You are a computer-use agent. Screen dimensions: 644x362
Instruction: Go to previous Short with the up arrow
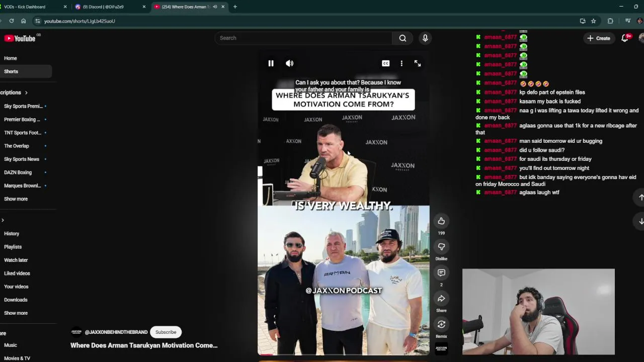[x=640, y=198]
